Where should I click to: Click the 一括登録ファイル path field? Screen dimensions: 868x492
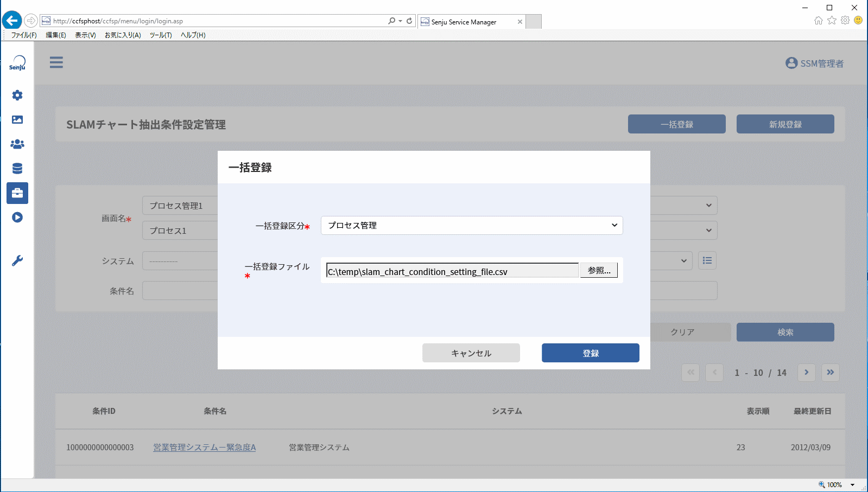453,271
